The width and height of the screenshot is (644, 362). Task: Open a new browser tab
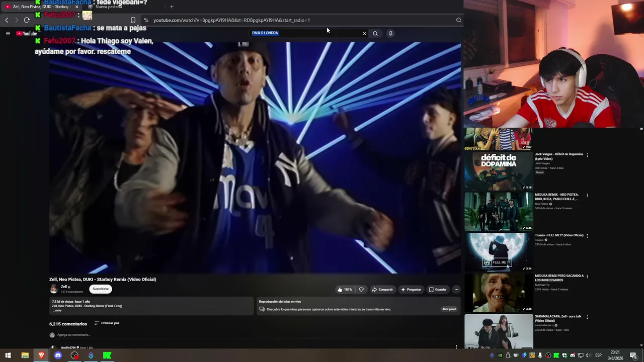[x=172, y=7]
